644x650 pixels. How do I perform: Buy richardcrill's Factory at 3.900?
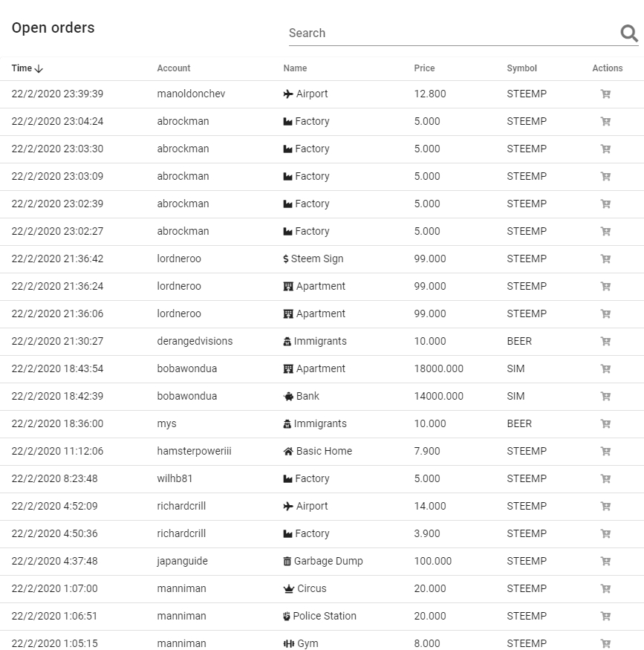click(x=605, y=534)
